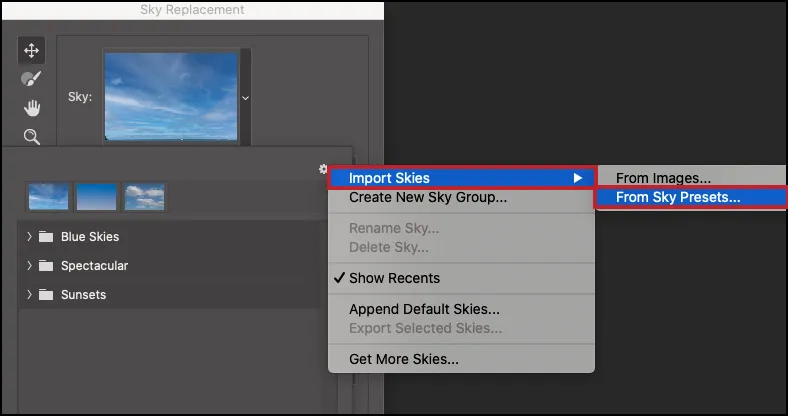Choose From Sky Presets... in submenu
The image size is (788, 416).
click(678, 198)
